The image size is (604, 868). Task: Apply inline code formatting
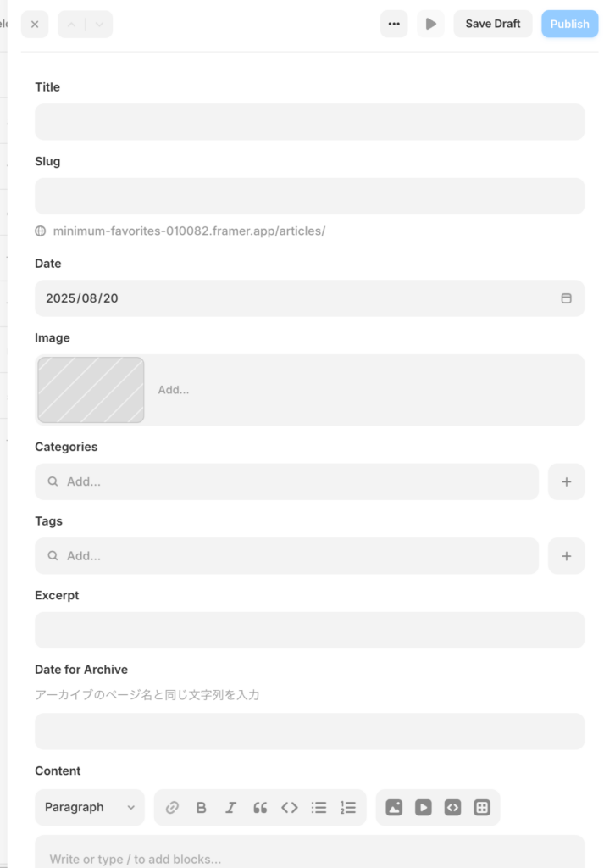pyautogui.click(x=290, y=808)
